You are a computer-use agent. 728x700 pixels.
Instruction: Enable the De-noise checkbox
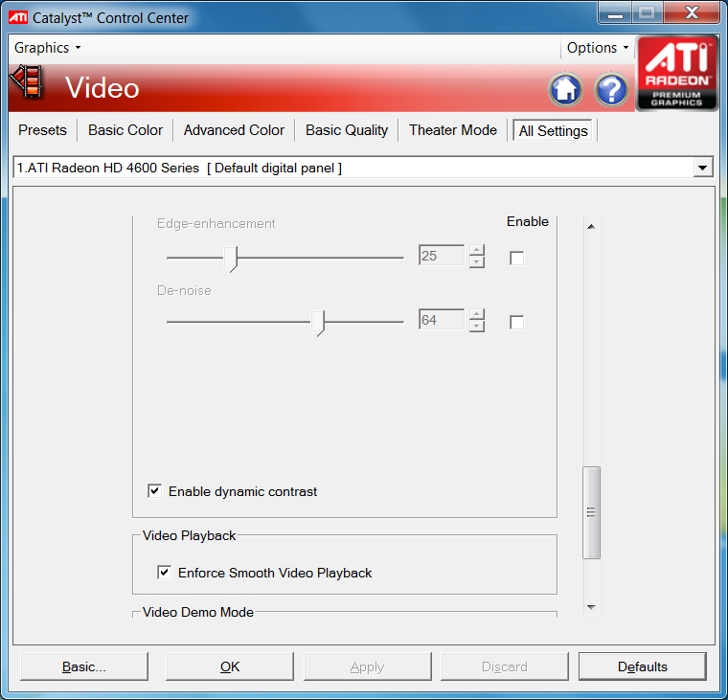516,322
